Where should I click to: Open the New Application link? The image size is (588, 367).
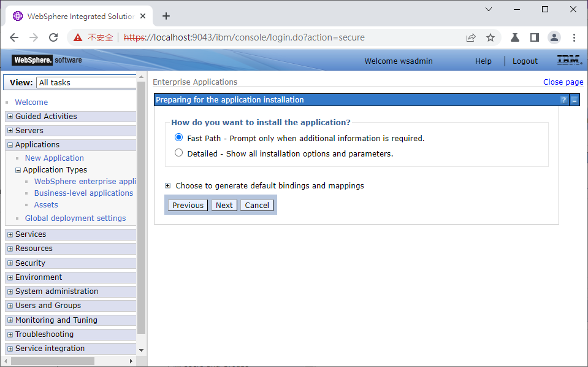click(x=55, y=158)
